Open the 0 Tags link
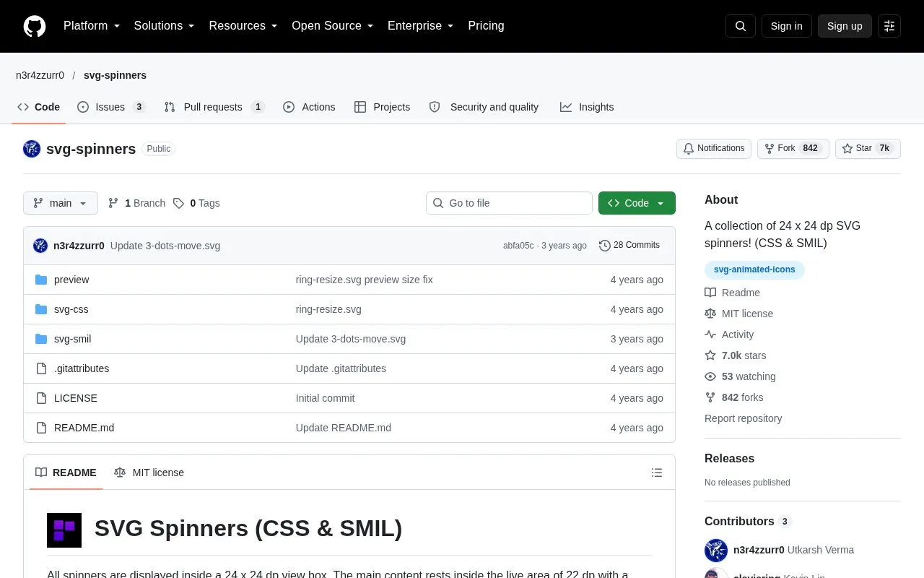The width and height of the screenshot is (924, 578). [196, 203]
